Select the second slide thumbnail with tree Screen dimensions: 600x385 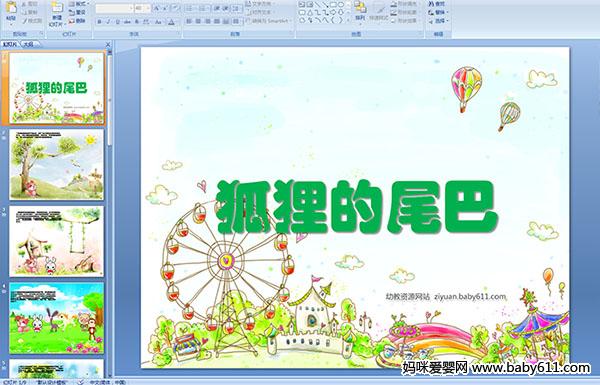click(57, 165)
